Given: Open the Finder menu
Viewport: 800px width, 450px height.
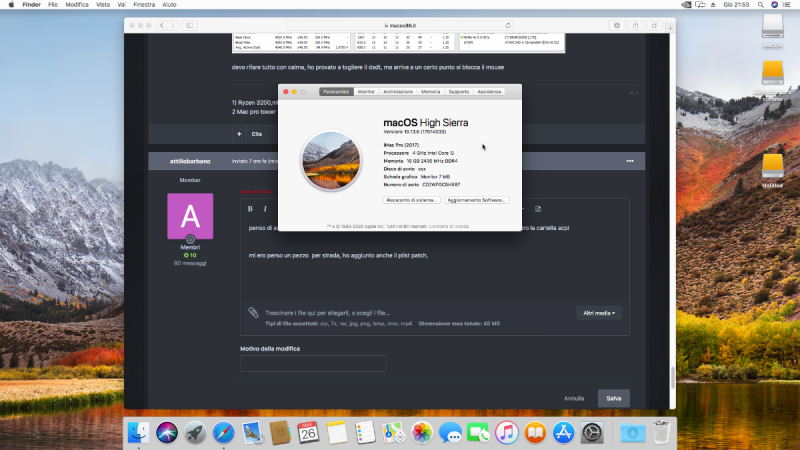Looking at the screenshot, I should pos(31,5).
